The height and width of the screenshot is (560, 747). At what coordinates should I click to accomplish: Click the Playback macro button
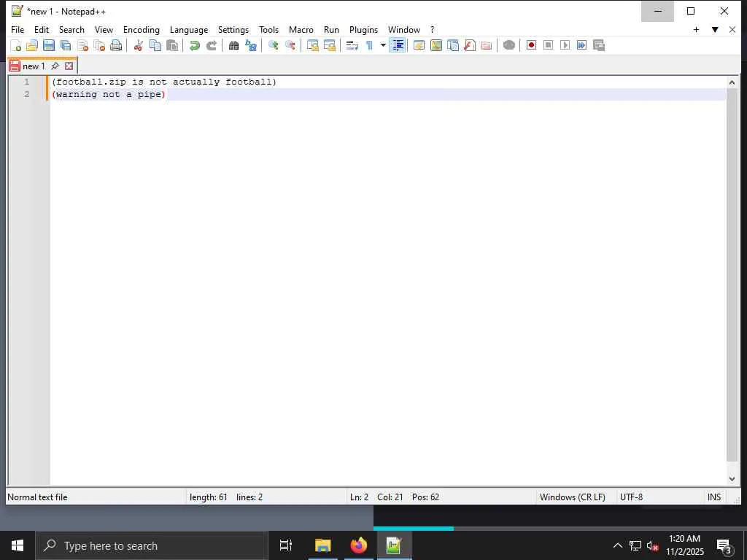click(x=565, y=45)
